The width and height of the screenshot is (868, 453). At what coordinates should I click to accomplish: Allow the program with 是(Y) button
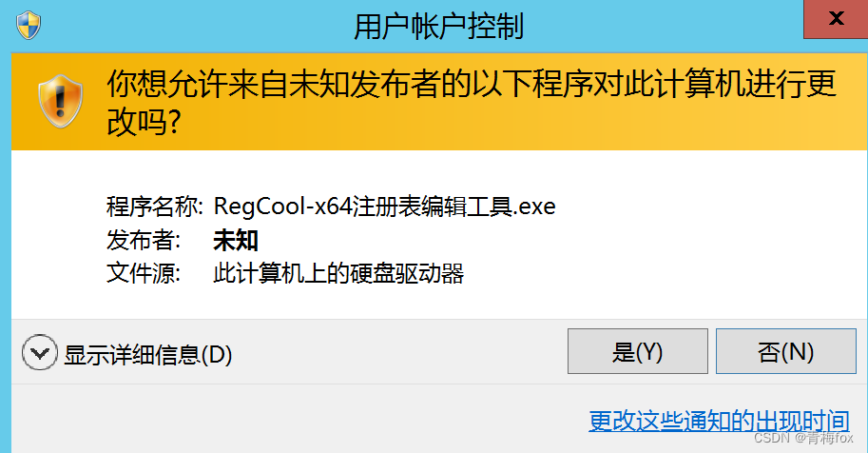(x=638, y=351)
